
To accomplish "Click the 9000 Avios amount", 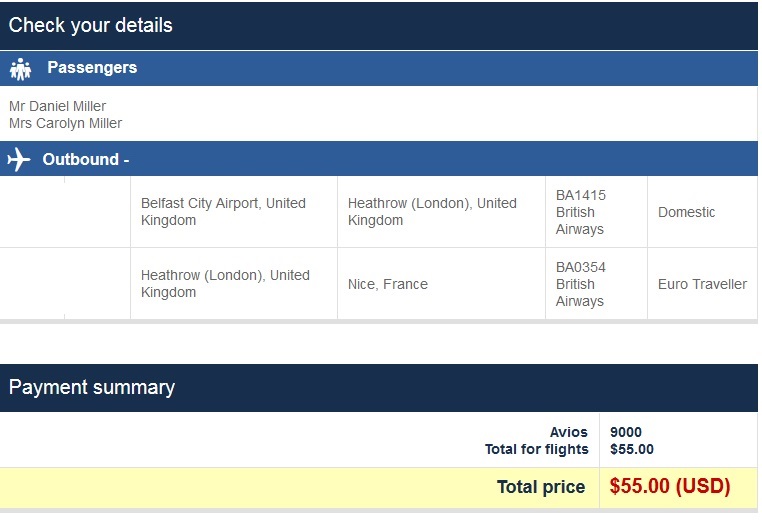I will coord(626,432).
